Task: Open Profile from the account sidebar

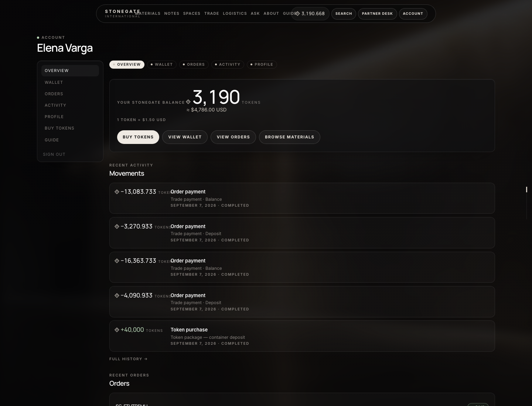Action: tap(70, 117)
